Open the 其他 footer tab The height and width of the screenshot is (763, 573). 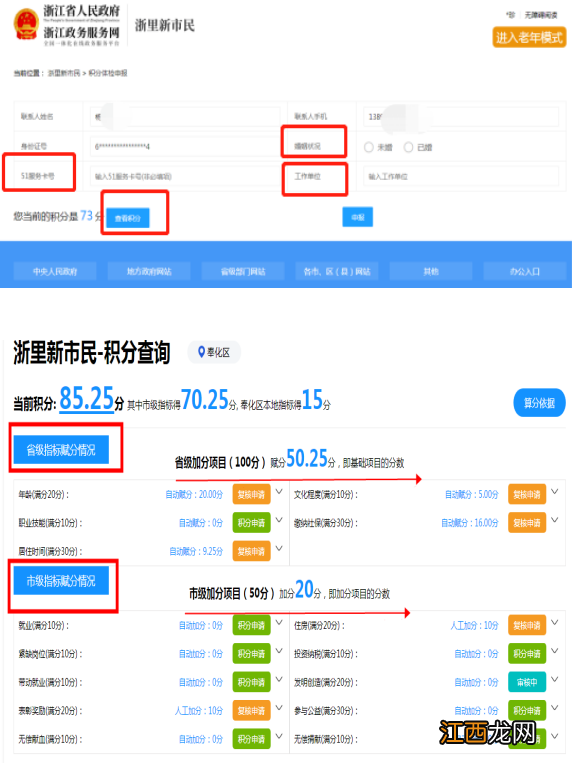point(430,272)
